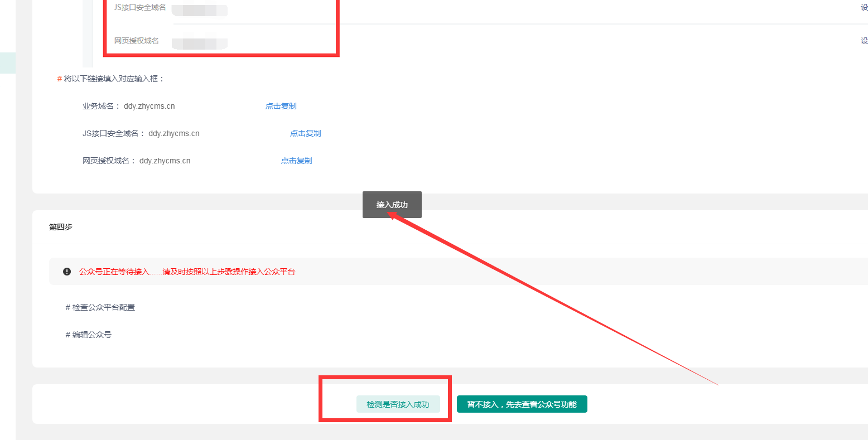
Task: Select the 第四步 section heading
Action: coord(61,227)
